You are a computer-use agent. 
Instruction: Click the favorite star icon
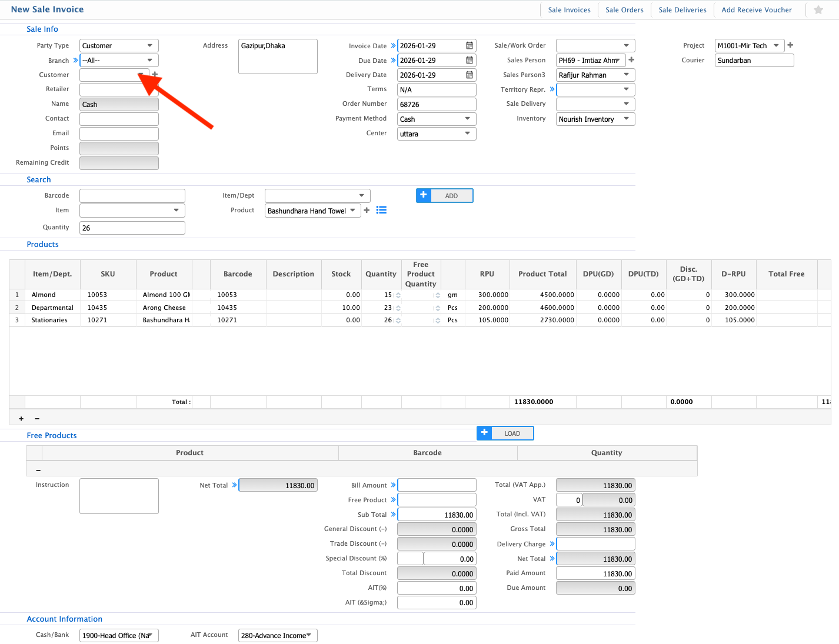(x=818, y=10)
